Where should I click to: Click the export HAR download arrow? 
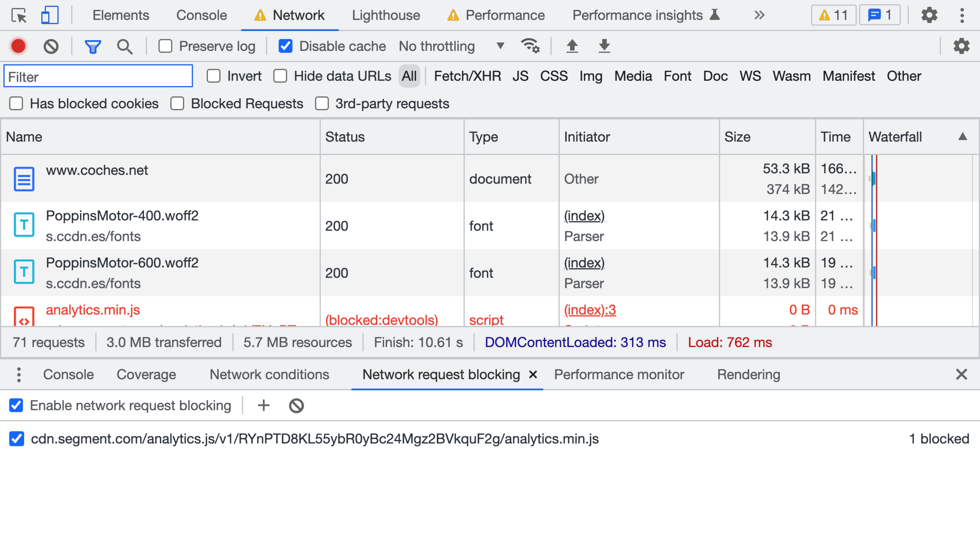click(x=604, y=46)
